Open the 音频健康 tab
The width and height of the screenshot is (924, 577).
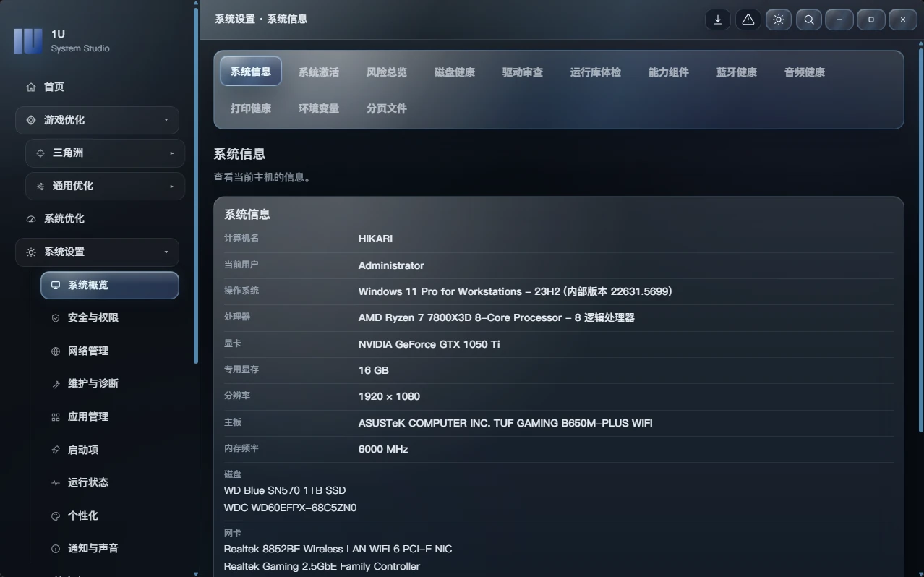[x=805, y=72]
